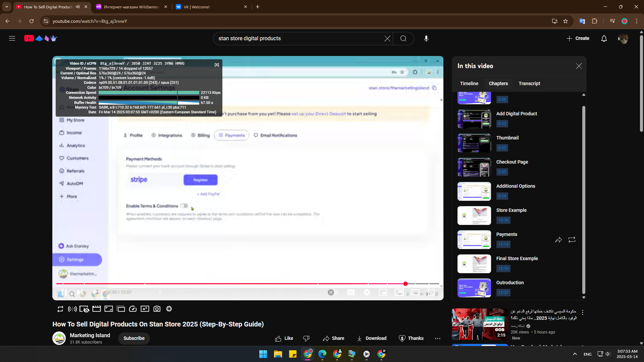Screen dimensions: 644x362
Task: Share the Payments chapter
Action: click(558, 240)
